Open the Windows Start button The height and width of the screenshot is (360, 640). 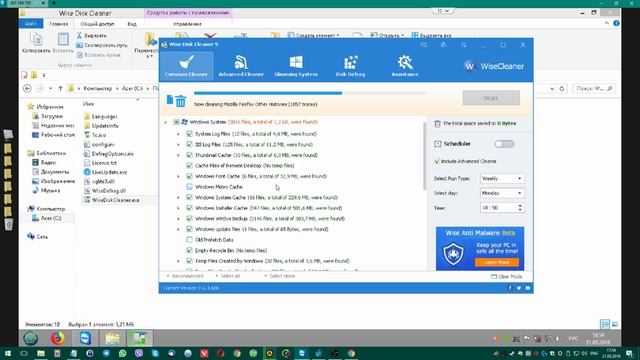click(x=7, y=353)
